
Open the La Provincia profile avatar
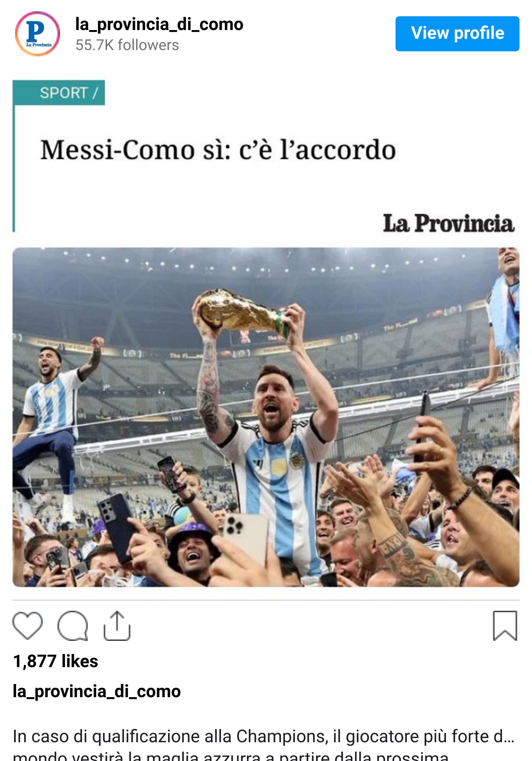(38, 34)
